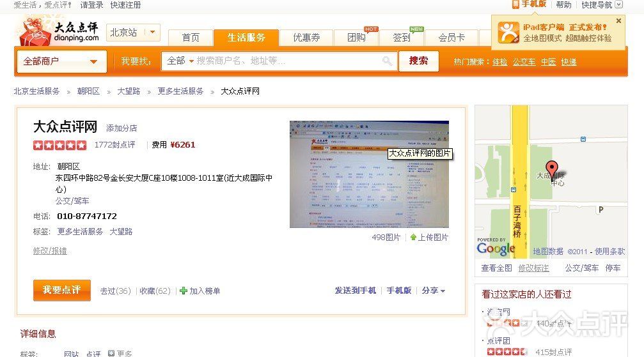Screen dimensions: 644x357
Task: Click the 修改/报错 link
Action: tap(50, 251)
